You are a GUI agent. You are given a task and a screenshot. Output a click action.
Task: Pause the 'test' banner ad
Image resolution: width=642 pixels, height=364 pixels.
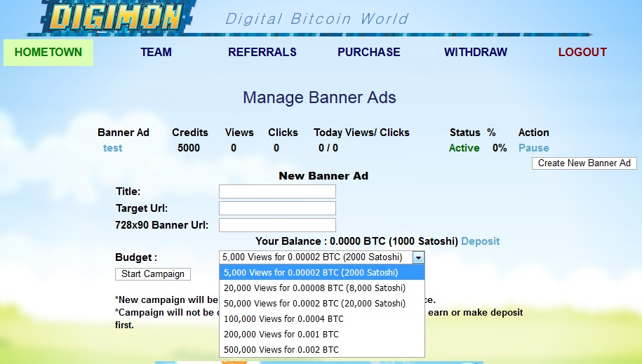[x=533, y=148]
